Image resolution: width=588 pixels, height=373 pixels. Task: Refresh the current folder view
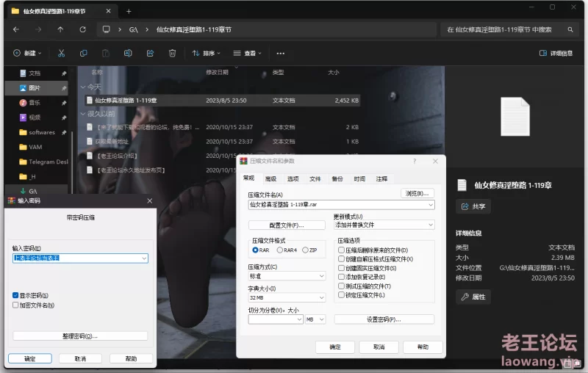[83, 29]
